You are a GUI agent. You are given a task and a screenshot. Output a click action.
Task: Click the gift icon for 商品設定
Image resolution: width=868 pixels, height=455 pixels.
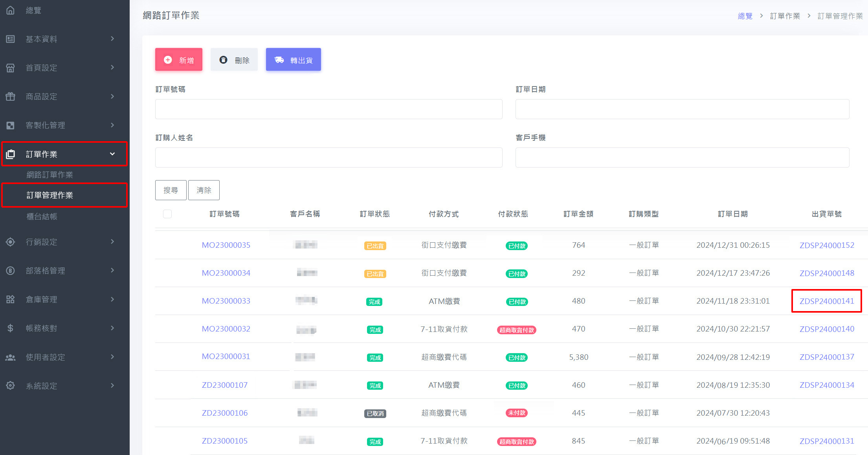tap(11, 96)
